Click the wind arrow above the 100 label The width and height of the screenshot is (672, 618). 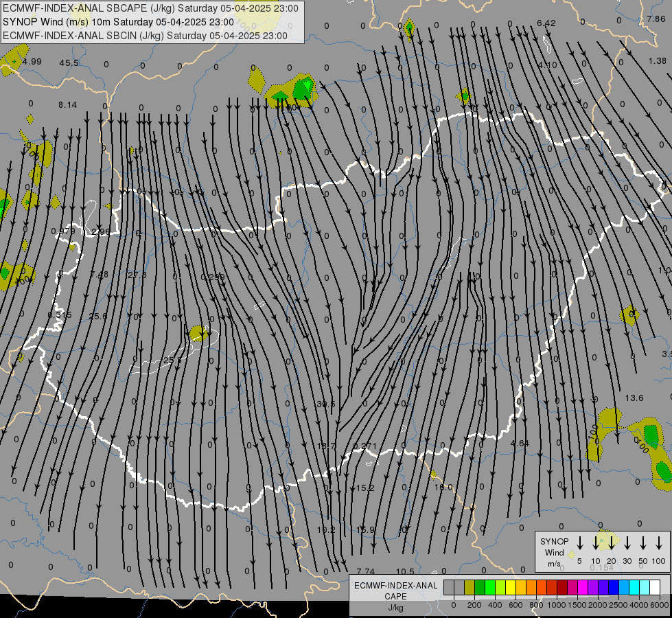(x=659, y=542)
